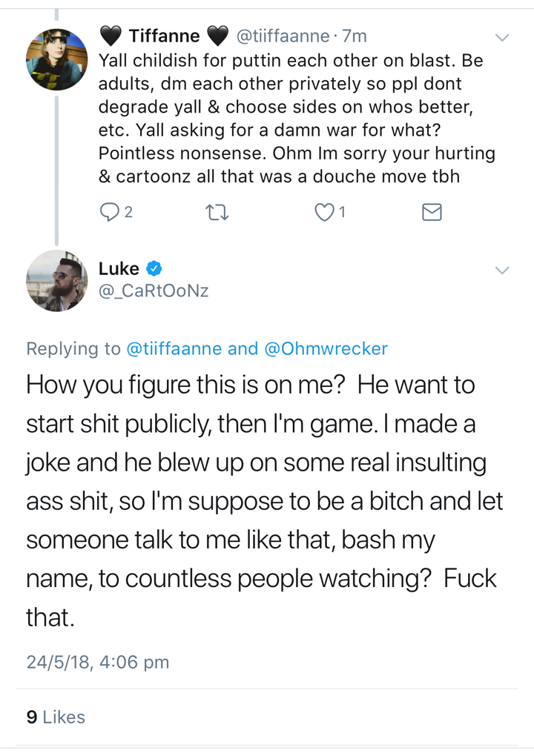Open the @_CaRtOoNz handle

(x=154, y=291)
